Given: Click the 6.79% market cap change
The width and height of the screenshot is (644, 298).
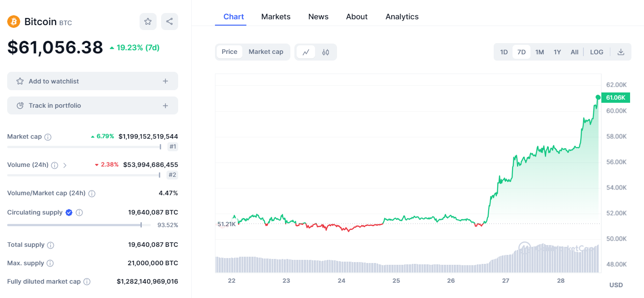Looking at the screenshot, I should pos(102,136).
